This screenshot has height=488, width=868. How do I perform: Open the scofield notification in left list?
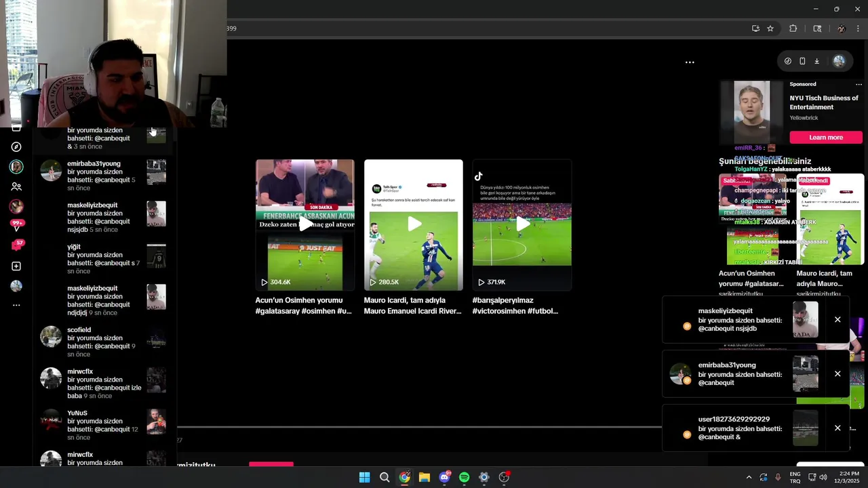point(103,342)
